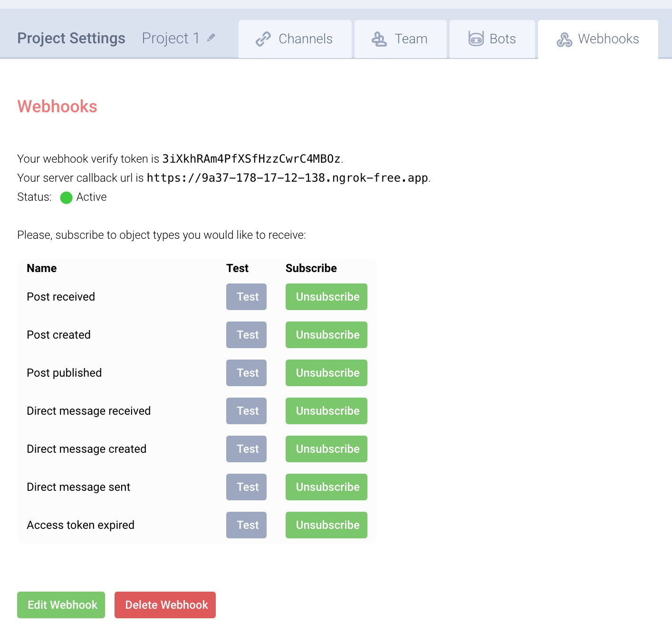Click the Project Settings heading

pos(71,38)
